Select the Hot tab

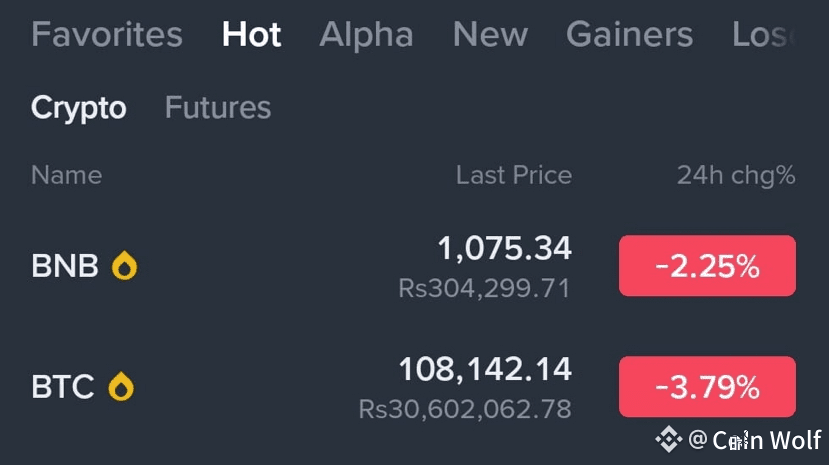click(x=251, y=35)
